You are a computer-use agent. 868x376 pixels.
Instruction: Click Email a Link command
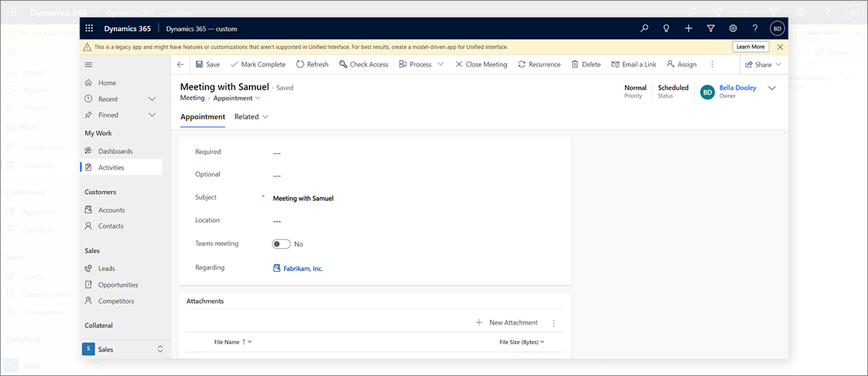click(634, 64)
